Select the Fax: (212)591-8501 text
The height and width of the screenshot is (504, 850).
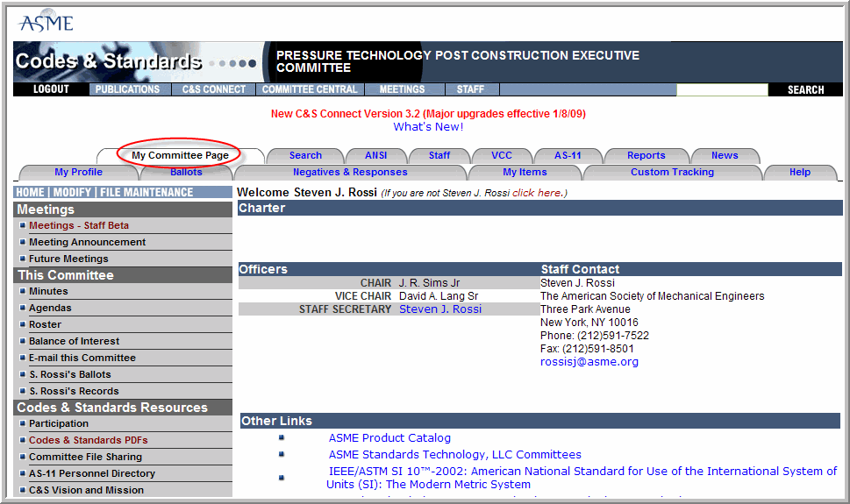pos(587,349)
